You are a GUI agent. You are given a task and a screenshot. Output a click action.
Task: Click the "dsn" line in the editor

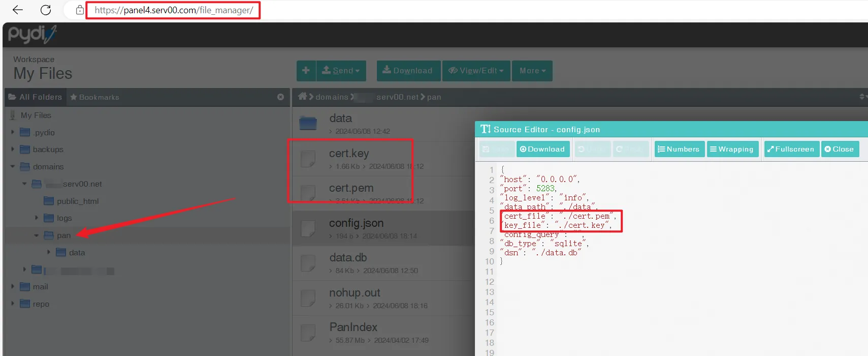pos(541,253)
